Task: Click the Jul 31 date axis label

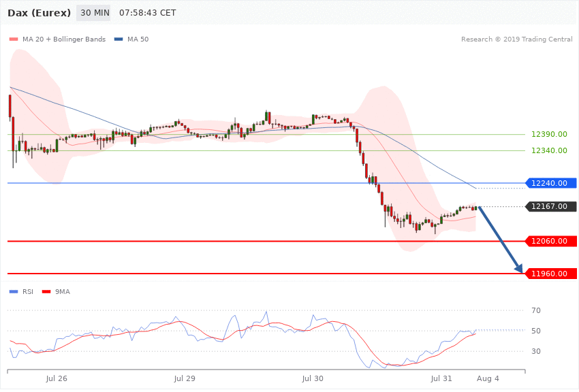Action: click(441, 378)
